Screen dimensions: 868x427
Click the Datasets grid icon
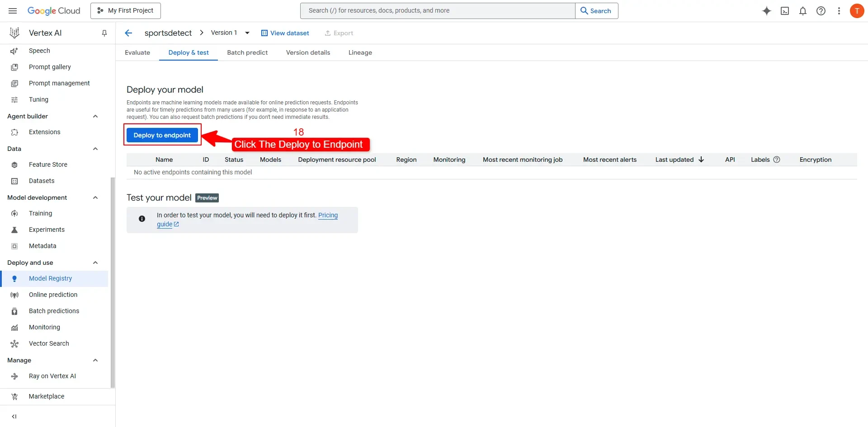click(x=14, y=181)
